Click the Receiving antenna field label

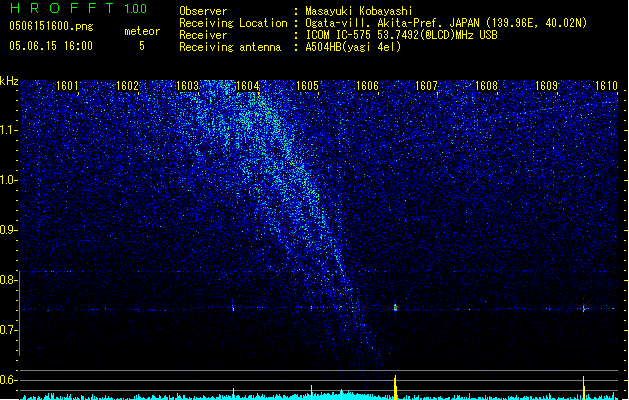[230, 47]
